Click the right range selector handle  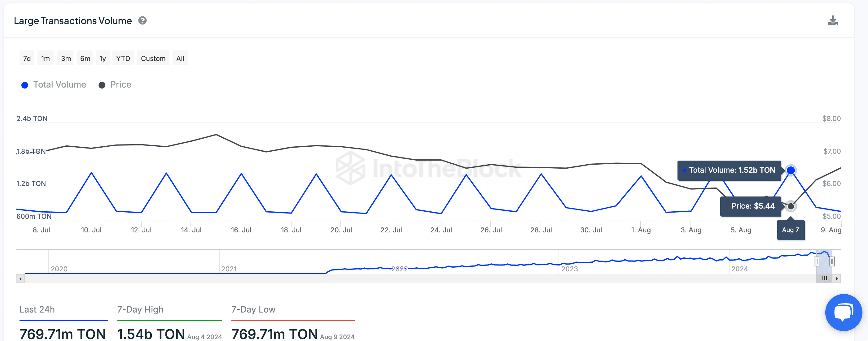click(832, 261)
